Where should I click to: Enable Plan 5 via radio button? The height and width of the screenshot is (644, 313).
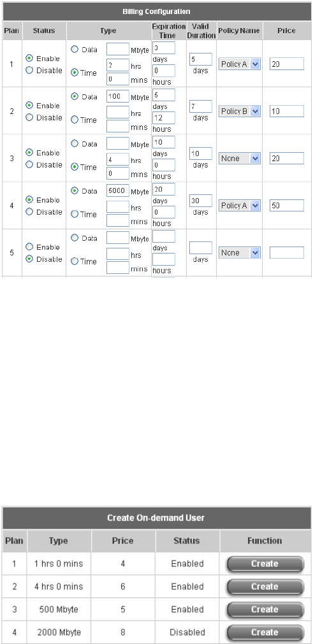tap(29, 247)
